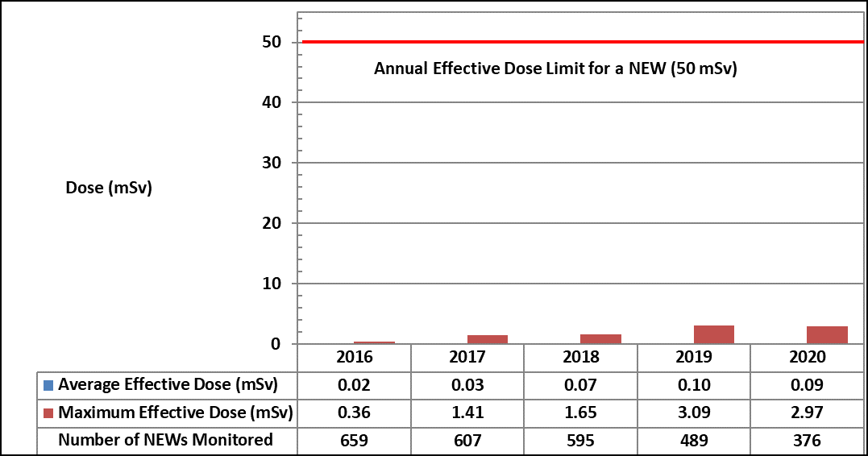Click the blue Average Effective Dose legend swatch
The width and height of the screenshot is (868, 456).
48,386
